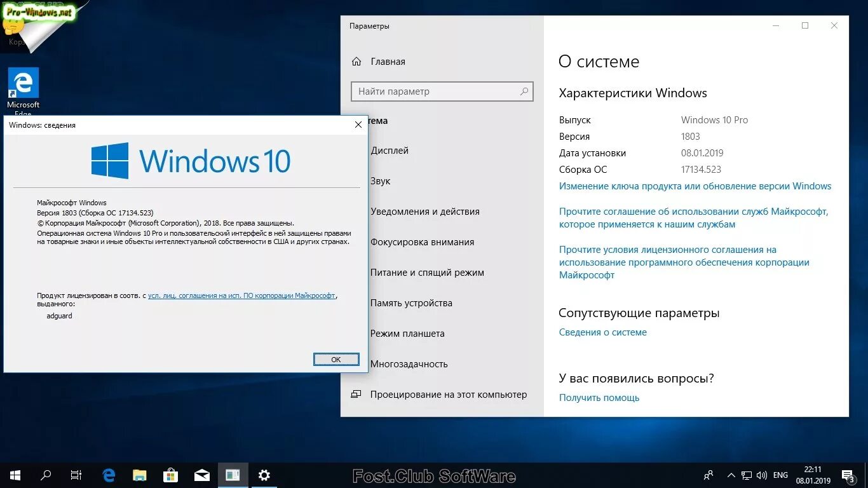Click the home icon in Settings
This screenshot has width=868, height=488.
tap(356, 62)
